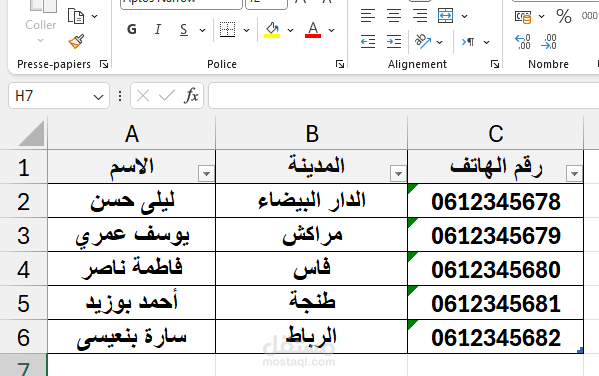The image size is (599, 376).
Task: Click Select All corner triangle
Action: [32, 133]
